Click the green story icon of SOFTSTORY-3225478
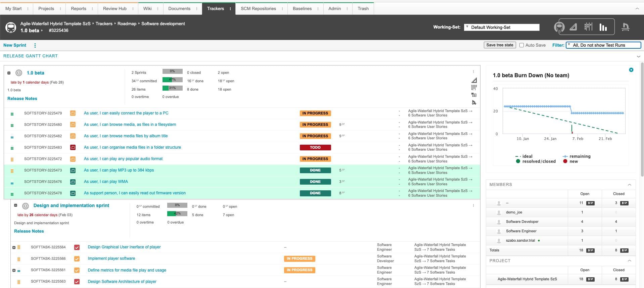Image resolution: width=644 pixels, height=288 pixels. [x=73, y=193]
